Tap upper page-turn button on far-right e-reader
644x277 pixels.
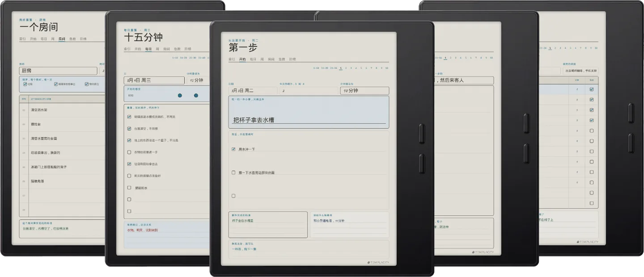[631, 113]
